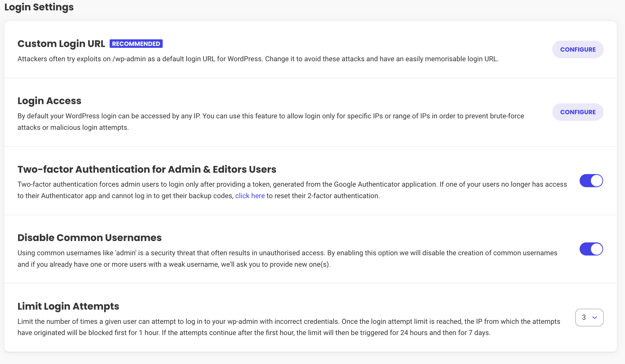Click the Custom Login URL heading
The height and width of the screenshot is (364, 625).
(61, 44)
